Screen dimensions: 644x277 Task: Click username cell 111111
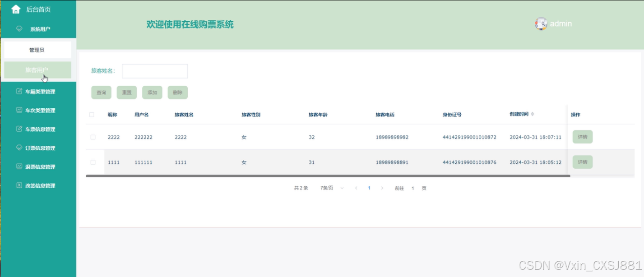pyautogui.click(x=144, y=162)
